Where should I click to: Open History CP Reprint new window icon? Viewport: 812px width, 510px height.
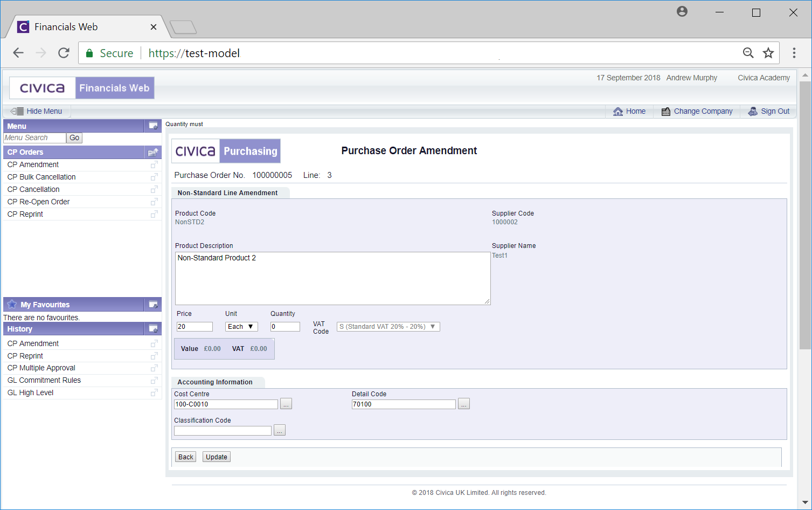click(154, 356)
